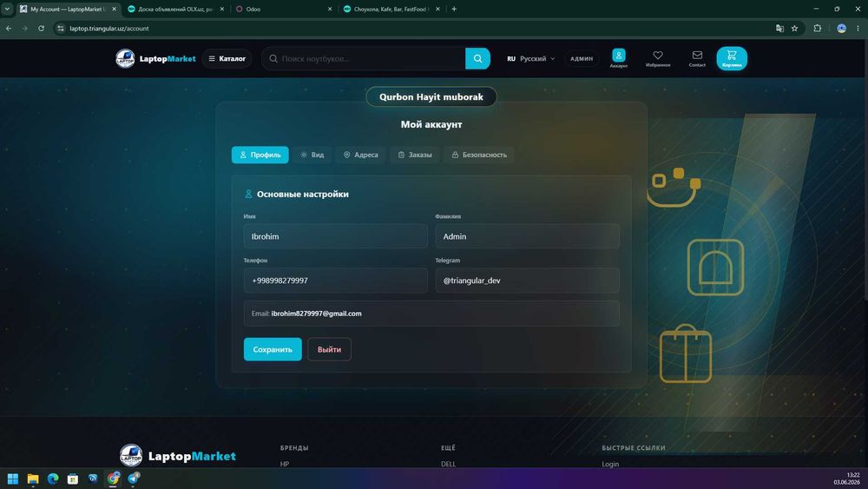Open the Заказы tab

pos(415,155)
